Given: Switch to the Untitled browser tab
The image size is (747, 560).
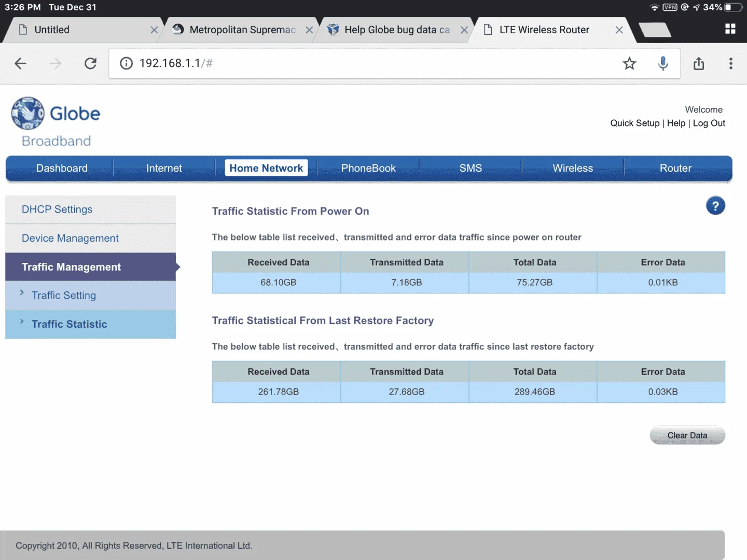Looking at the screenshot, I should [83, 30].
